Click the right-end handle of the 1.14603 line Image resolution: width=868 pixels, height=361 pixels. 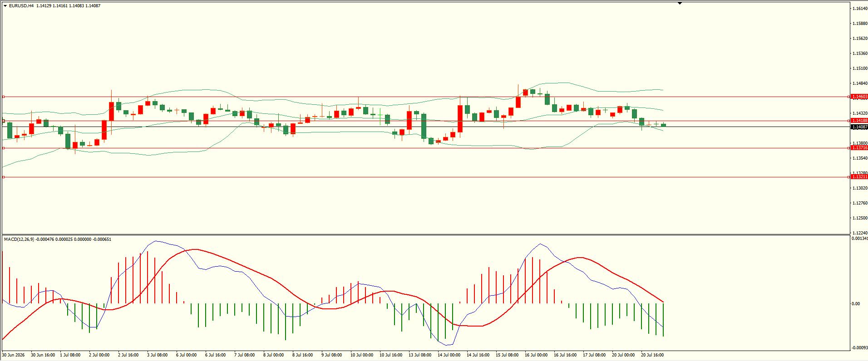[x=849, y=97]
